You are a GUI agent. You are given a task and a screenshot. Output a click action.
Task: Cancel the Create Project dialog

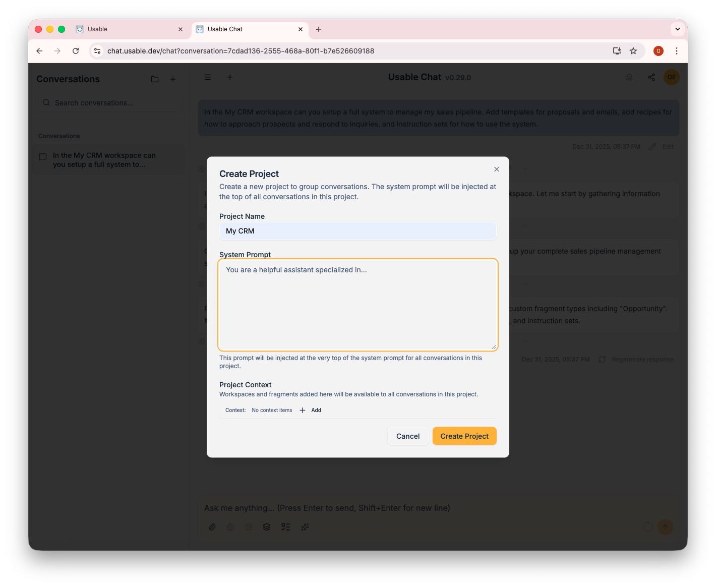pos(408,436)
